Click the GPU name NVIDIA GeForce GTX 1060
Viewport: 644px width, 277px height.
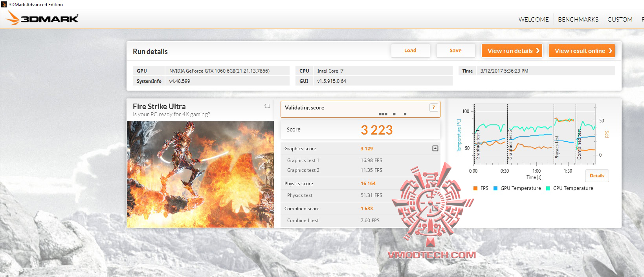tap(219, 71)
